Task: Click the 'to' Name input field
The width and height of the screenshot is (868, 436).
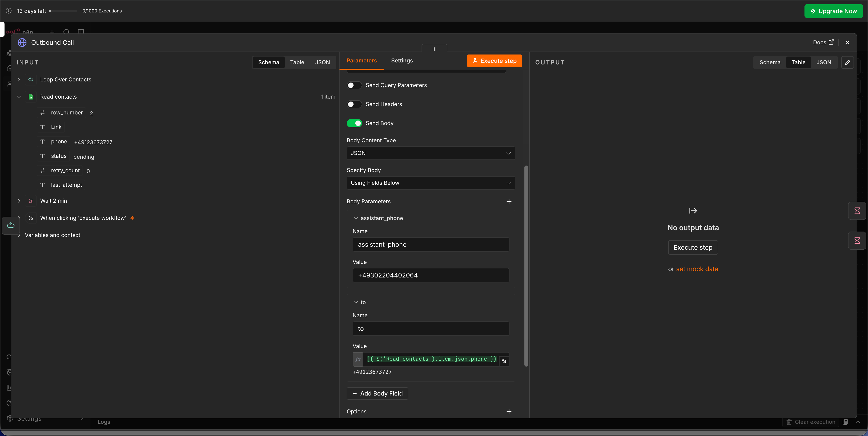Action: (431, 329)
